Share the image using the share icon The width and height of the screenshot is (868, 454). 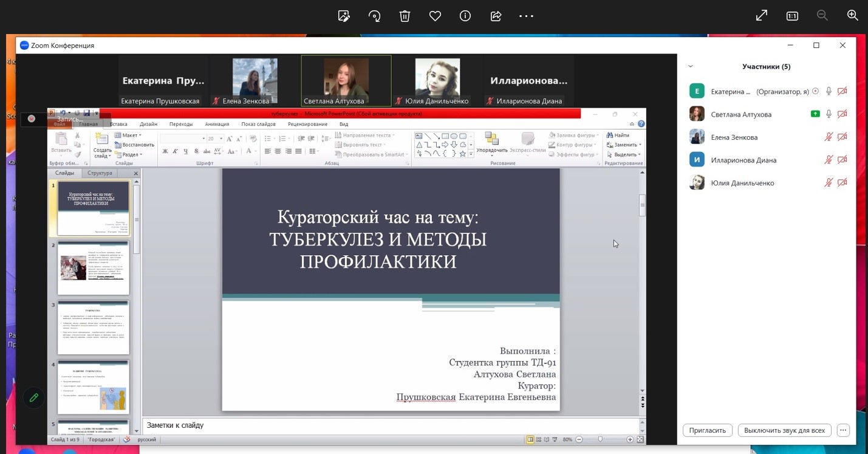[x=496, y=16]
